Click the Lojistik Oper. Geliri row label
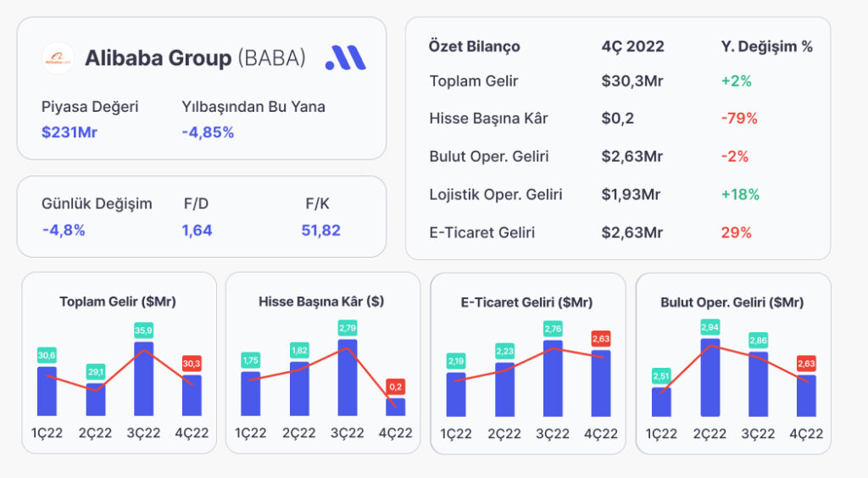Image resolution: width=868 pixels, height=478 pixels. [x=496, y=195]
